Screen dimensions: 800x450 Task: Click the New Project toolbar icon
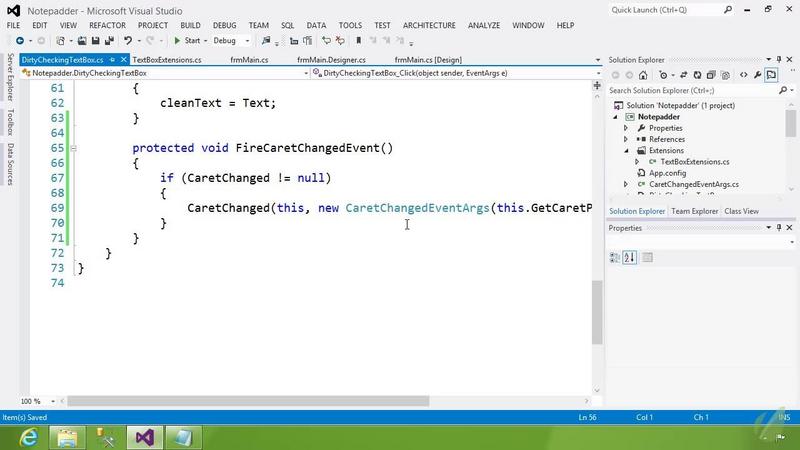(61, 40)
